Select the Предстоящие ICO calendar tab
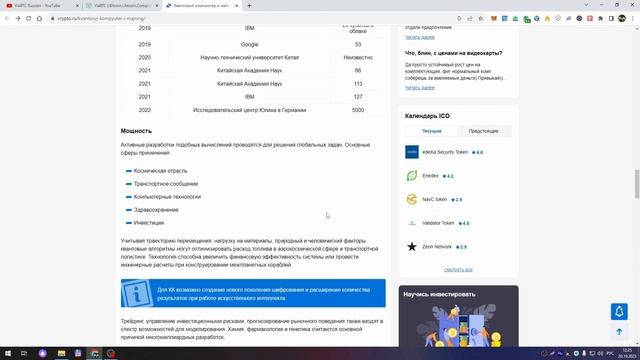 484,131
